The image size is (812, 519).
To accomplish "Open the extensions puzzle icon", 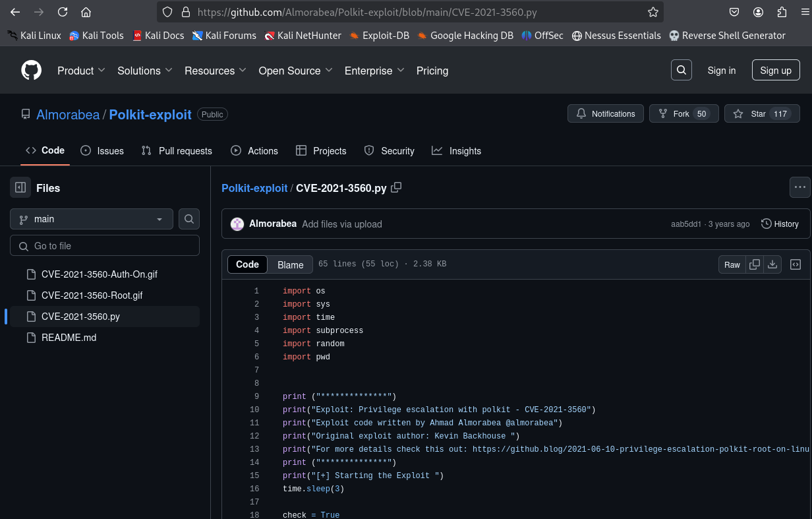I will [x=782, y=12].
